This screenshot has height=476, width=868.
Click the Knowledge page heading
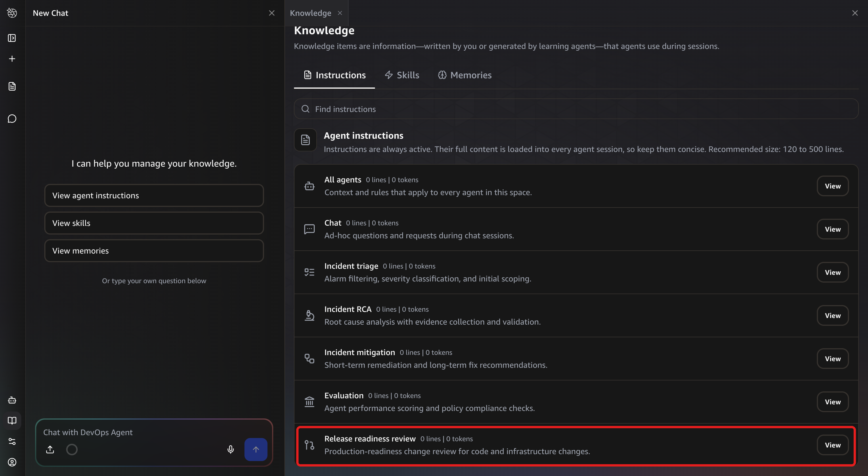pos(324,30)
